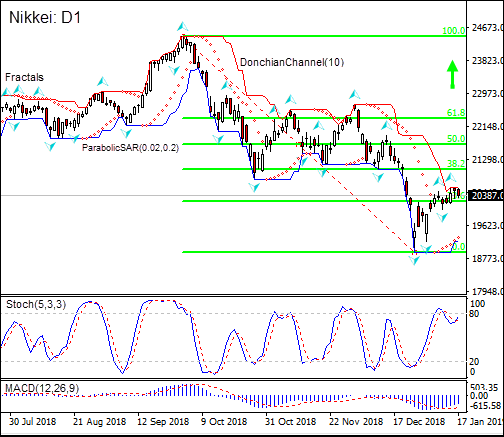Select the green Fibonacci 100.0 horizontal line

click(x=324, y=36)
